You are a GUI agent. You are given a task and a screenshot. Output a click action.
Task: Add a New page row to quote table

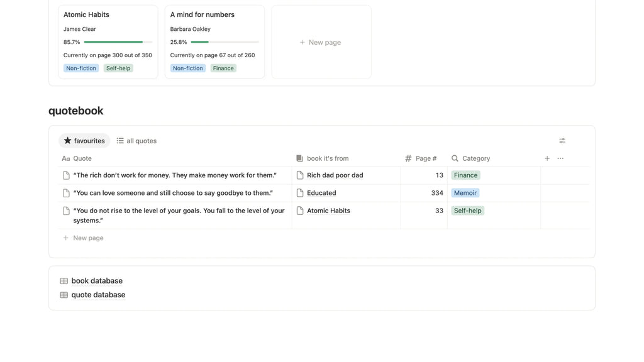(83, 238)
